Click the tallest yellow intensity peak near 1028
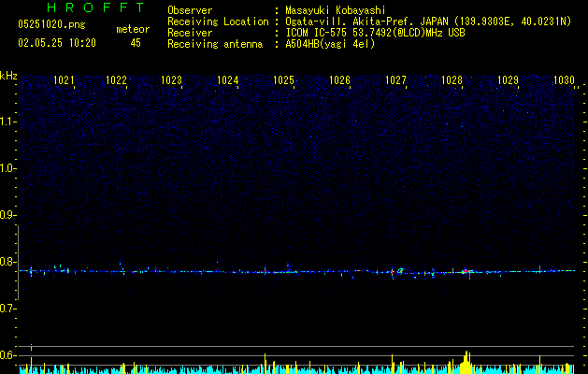The height and width of the screenshot is (374, 588). 466,362
